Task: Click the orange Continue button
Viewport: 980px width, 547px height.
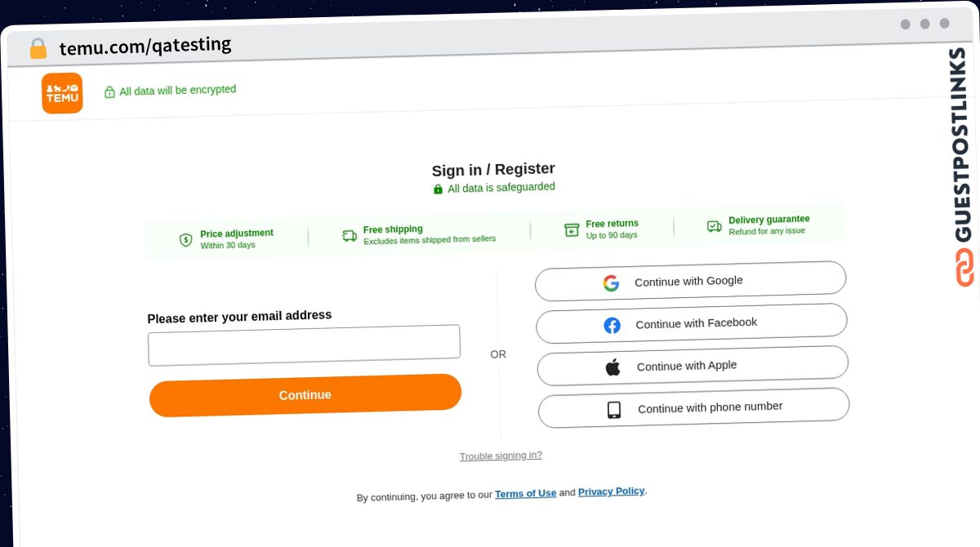Action: click(305, 395)
